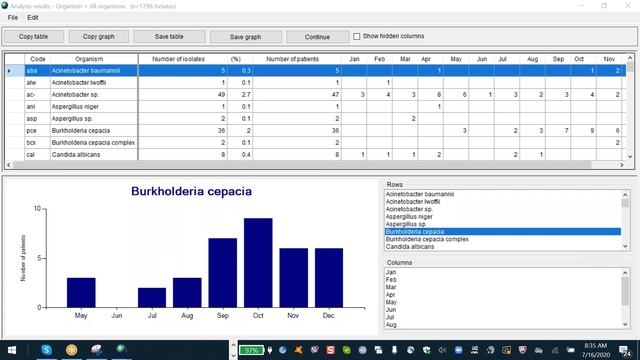The height and width of the screenshot is (360, 640).
Task: Open the OneDrive cloud tray icon
Action: [538, 350]
